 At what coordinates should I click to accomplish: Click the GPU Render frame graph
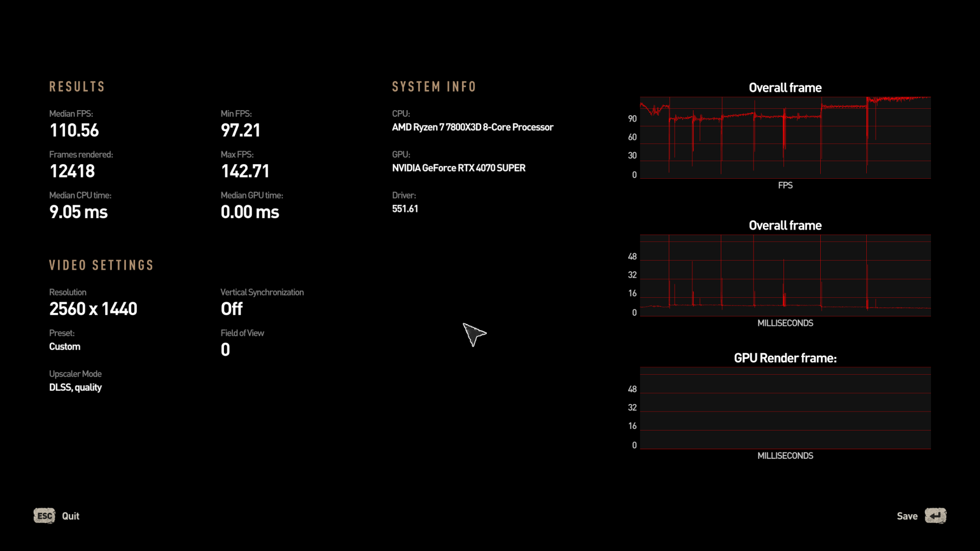(785, 408)
